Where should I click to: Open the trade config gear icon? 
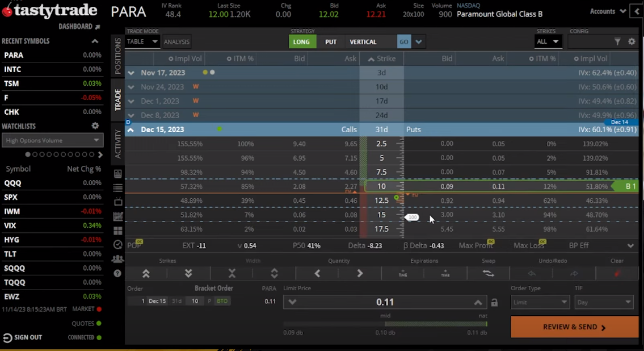[632, 41]
